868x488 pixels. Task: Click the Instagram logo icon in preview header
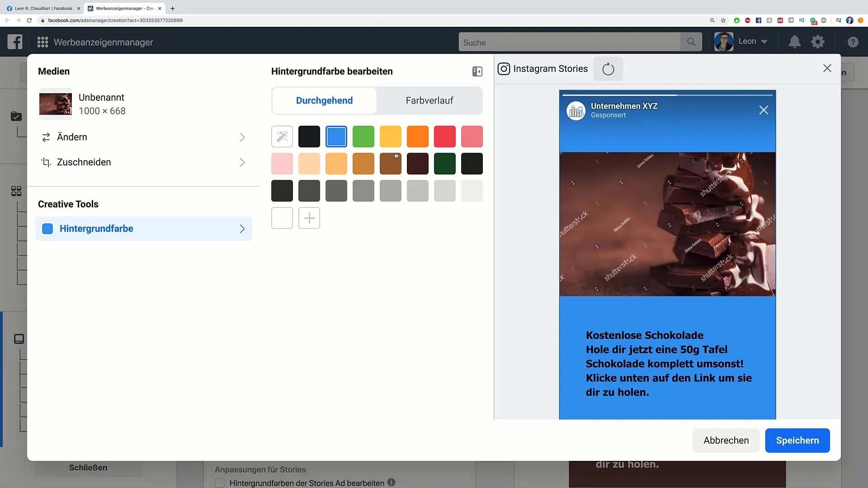(504, 69)
